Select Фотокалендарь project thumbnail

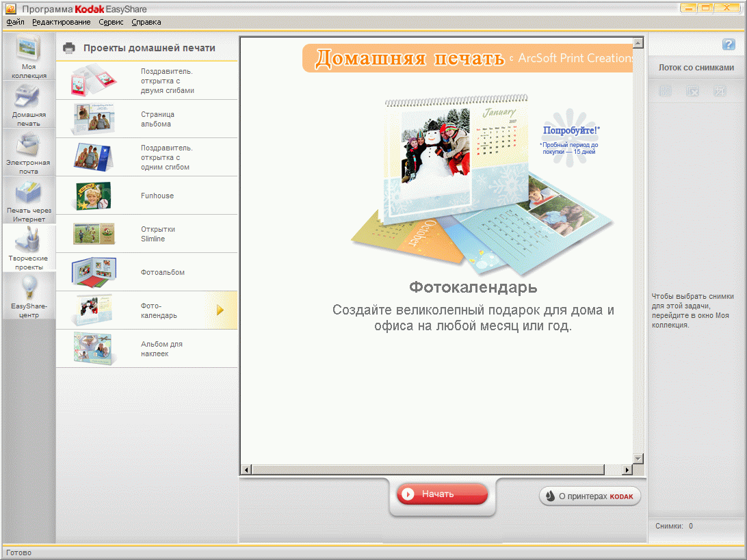tap(93, 310)
